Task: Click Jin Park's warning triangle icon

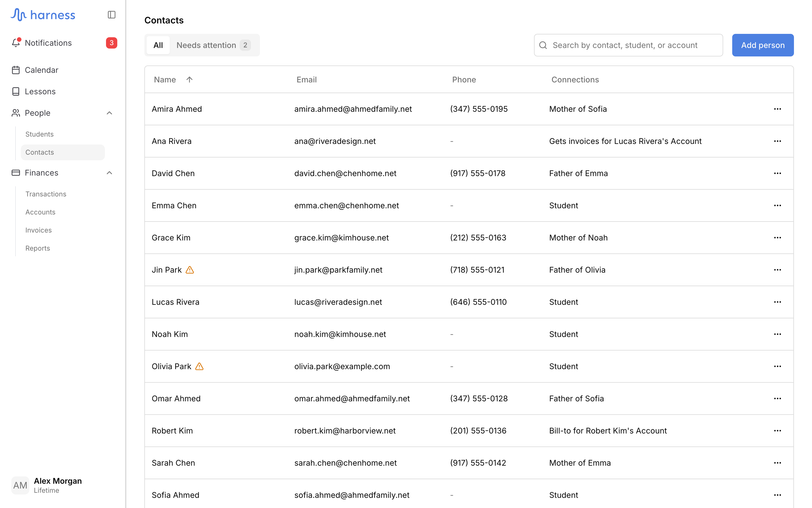Action: (x=190, y=270)
